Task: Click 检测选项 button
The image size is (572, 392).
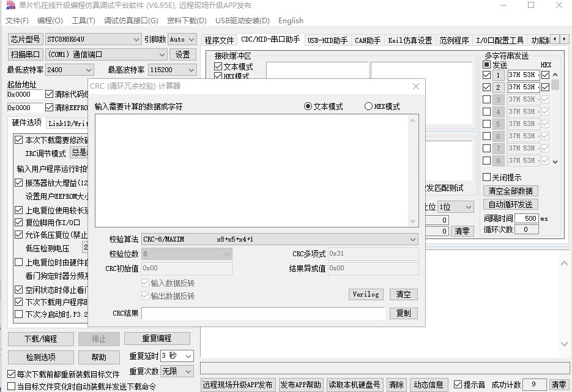Action: 41,357
